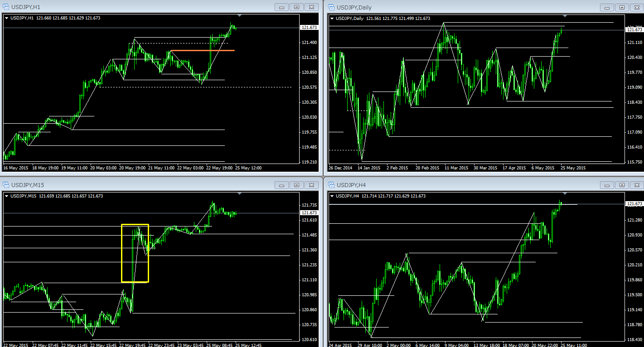Maximize the USDJPY,H1 chart window
Screen dimensions: 644x347
(296, 7)
